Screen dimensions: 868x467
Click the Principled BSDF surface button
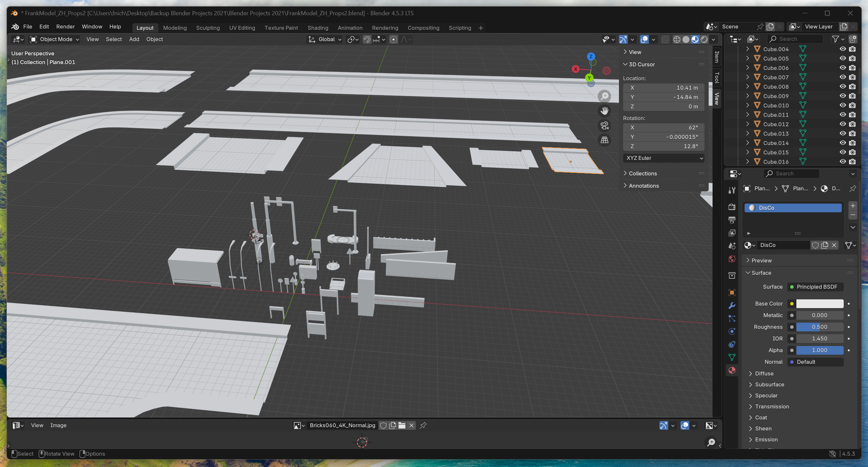[x=816, y=287]
